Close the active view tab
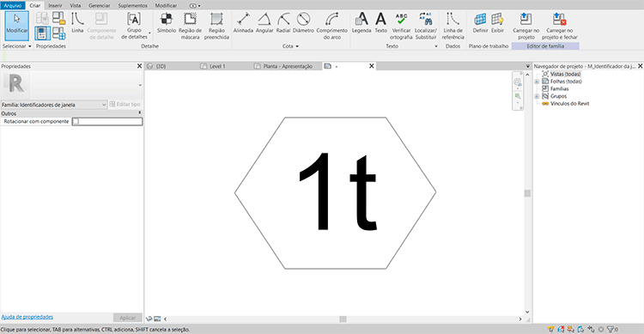The image size is (644, 334). click(371, 66)
